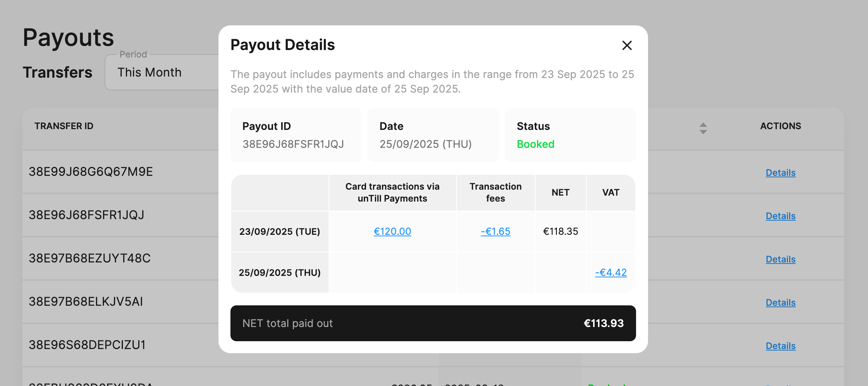The width and height of the screenshot is (868, 386).
Task: Click the Booked status in dialog
Action: (x=535, y=144)
